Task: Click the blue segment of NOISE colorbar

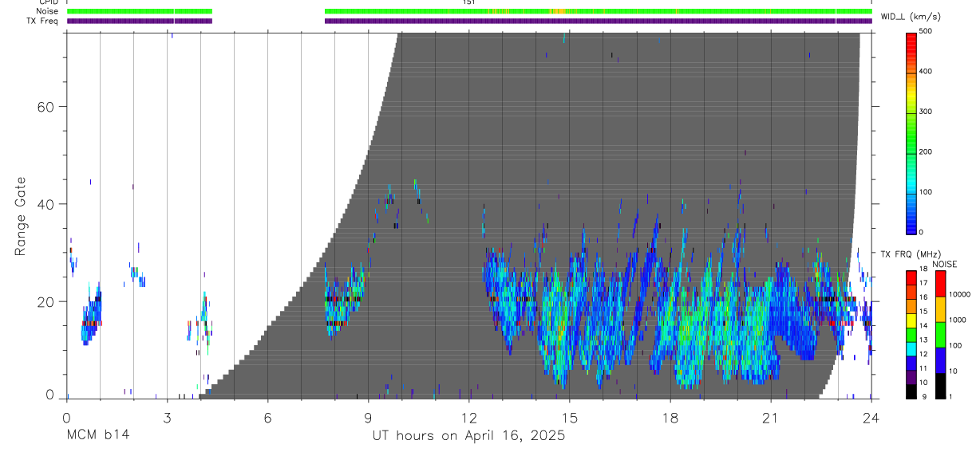Action: pyautogui.click(x=941, y=360)
